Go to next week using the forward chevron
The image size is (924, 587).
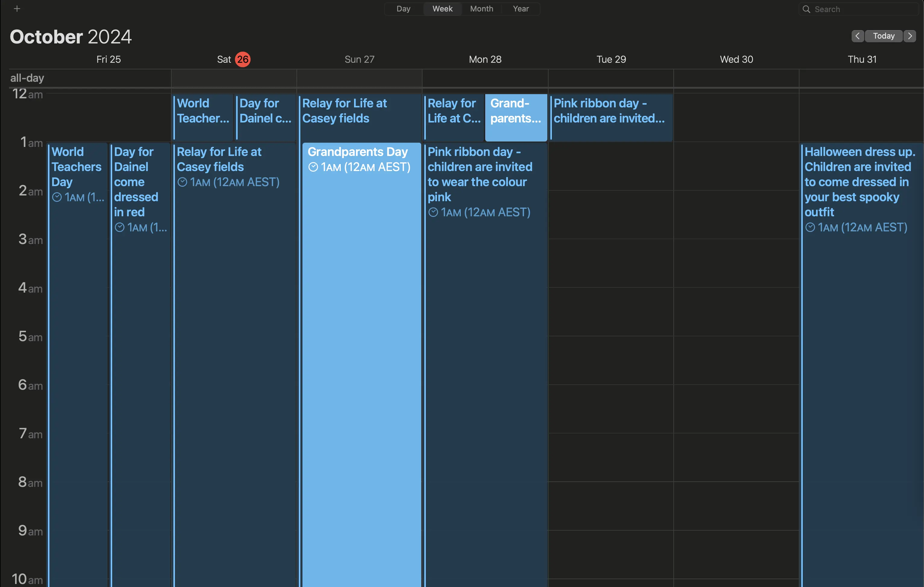point(910,36)
